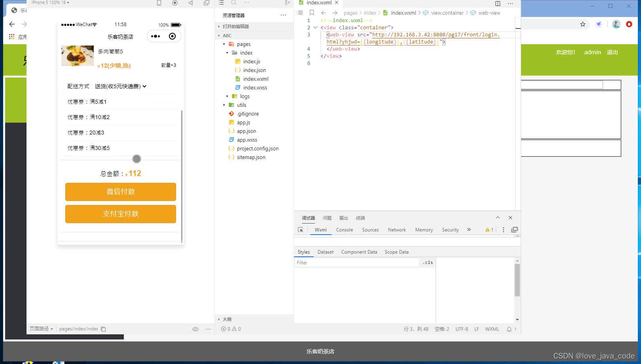This screenshot has width=641, height=364.
Task: Click the mini program capsule close circle
Action: pos(172,36)
